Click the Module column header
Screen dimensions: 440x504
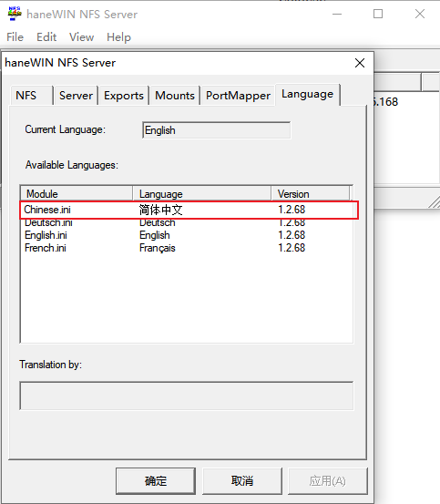coord(77,194)
